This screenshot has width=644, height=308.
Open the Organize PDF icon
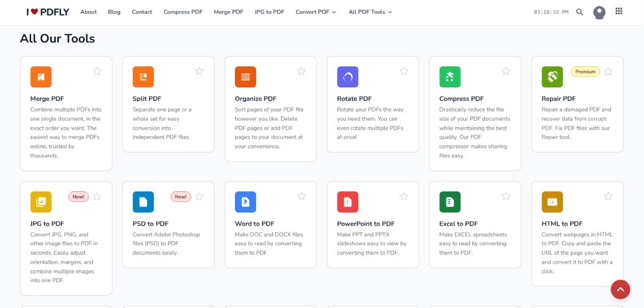point(246,77)
